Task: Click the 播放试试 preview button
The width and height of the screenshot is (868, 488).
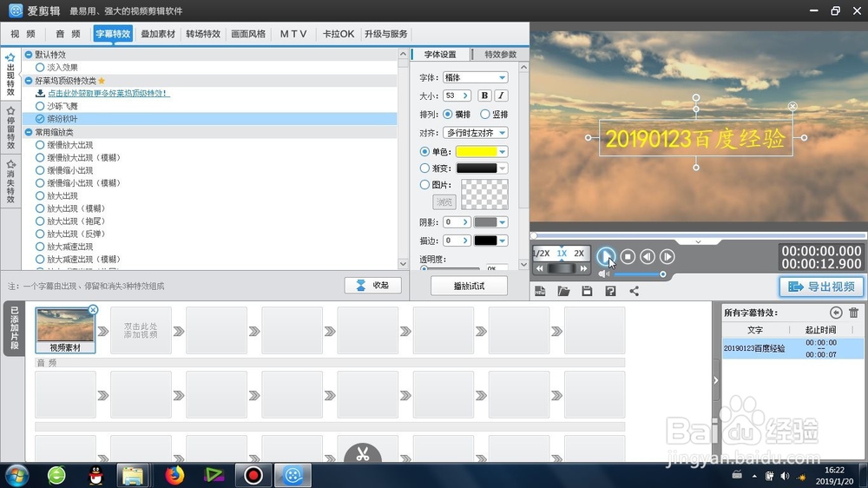Action: (x=469, y=286)
